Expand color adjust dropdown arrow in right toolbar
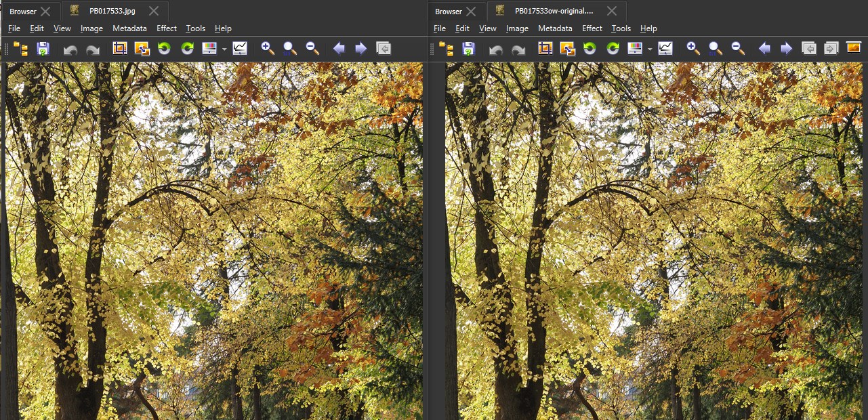The image size is (868, 420). [650, 49]
